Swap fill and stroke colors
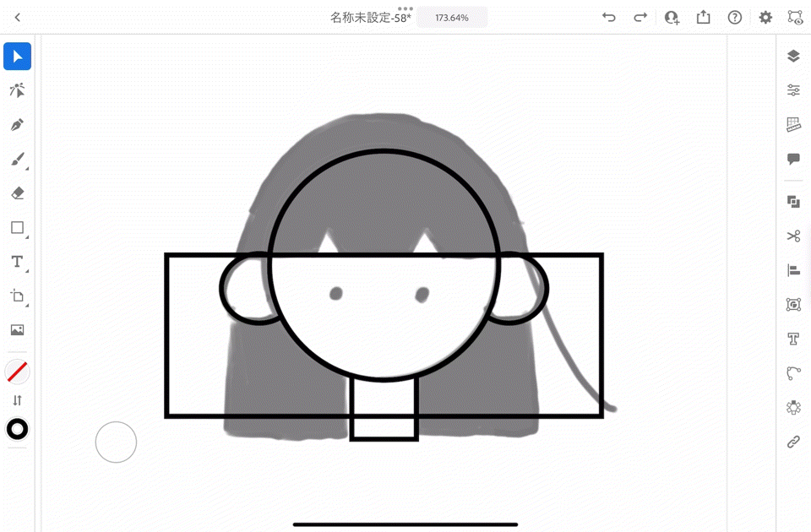811x532 pixels. coord(17,400)
